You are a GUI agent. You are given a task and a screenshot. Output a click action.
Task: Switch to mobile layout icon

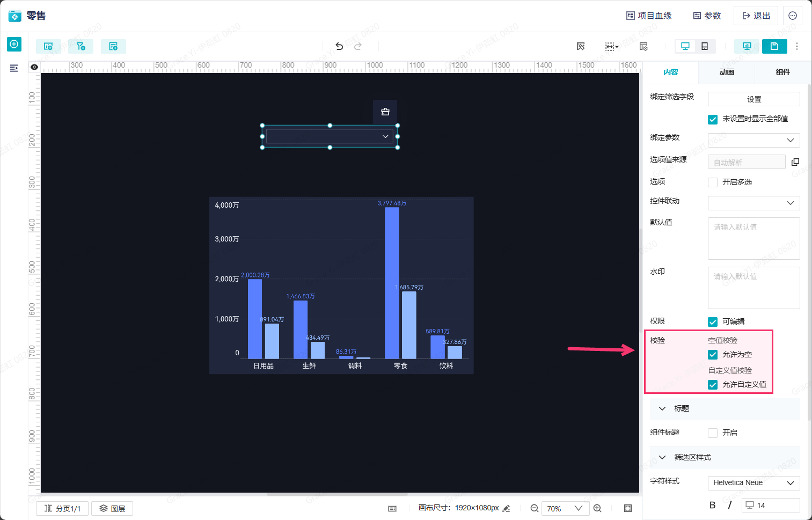pos(705,46)
